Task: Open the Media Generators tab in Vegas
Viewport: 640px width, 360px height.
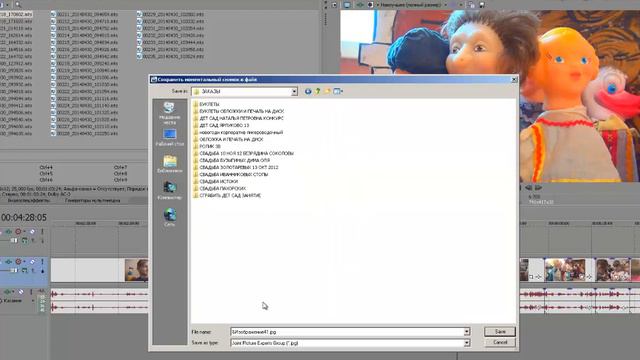Action: (x=93, y=201)
